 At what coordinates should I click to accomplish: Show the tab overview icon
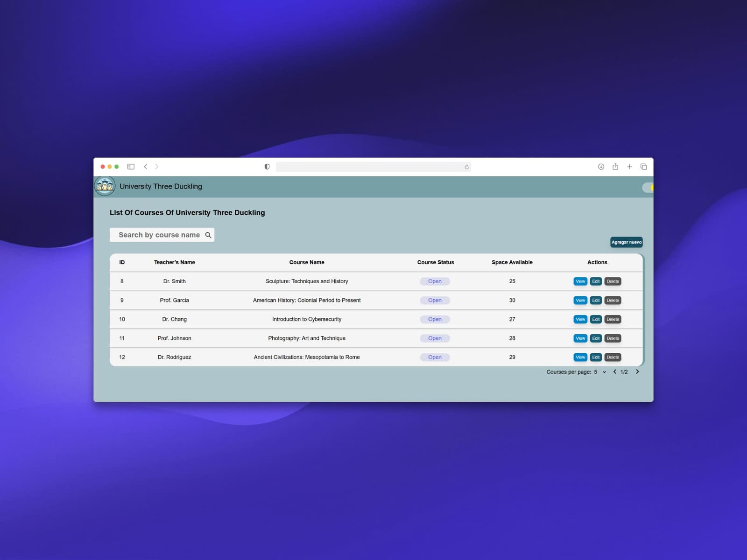click(644, 167)
